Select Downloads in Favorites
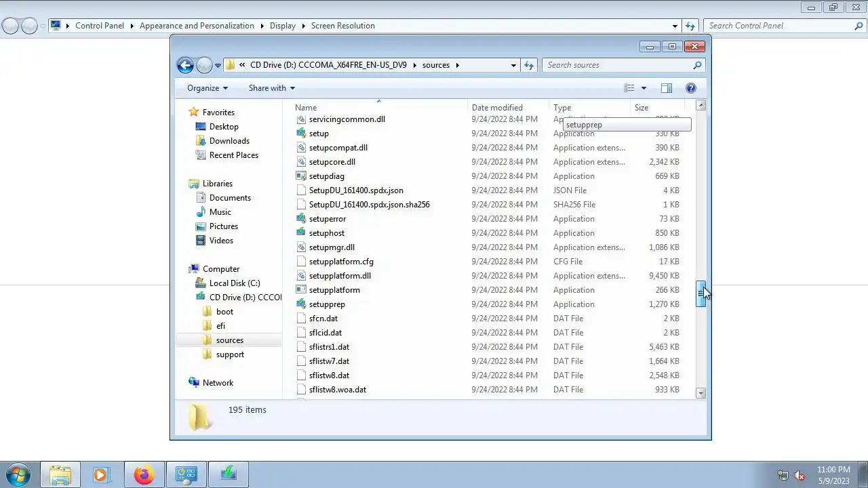The image size is (868, 488). coord(229,141)
